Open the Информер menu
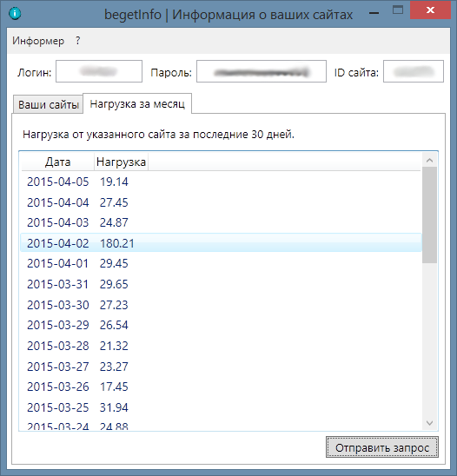457x476 pixels. [38, 41]
